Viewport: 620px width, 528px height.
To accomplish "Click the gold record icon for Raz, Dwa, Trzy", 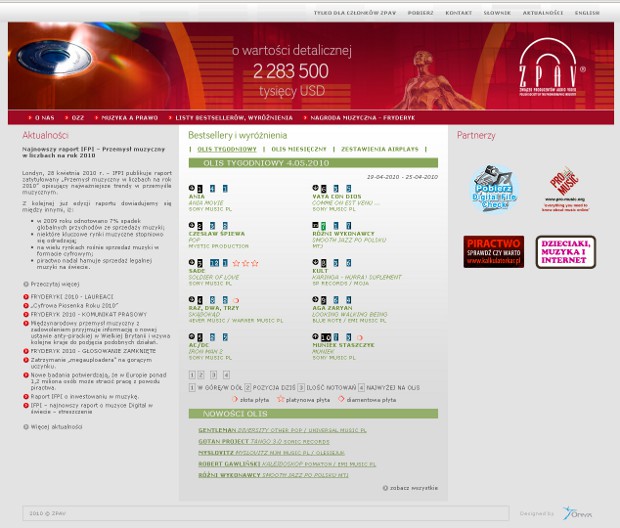I will 236,301.
